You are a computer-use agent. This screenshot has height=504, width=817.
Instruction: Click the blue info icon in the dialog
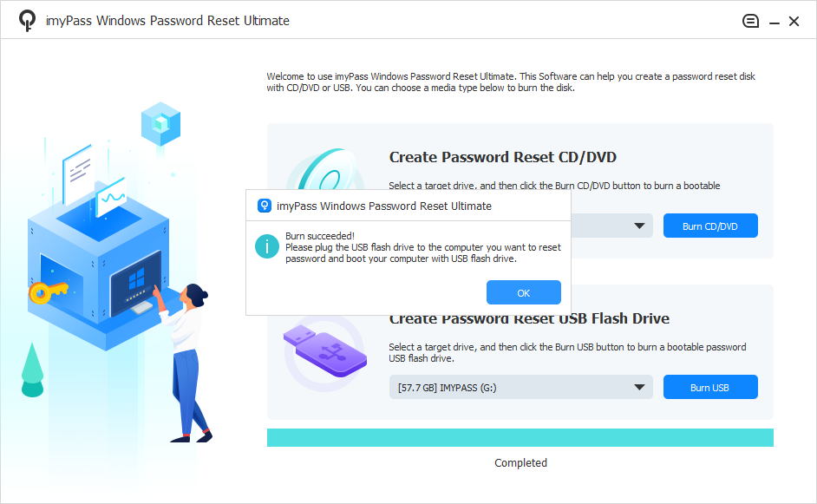[267, 246]
